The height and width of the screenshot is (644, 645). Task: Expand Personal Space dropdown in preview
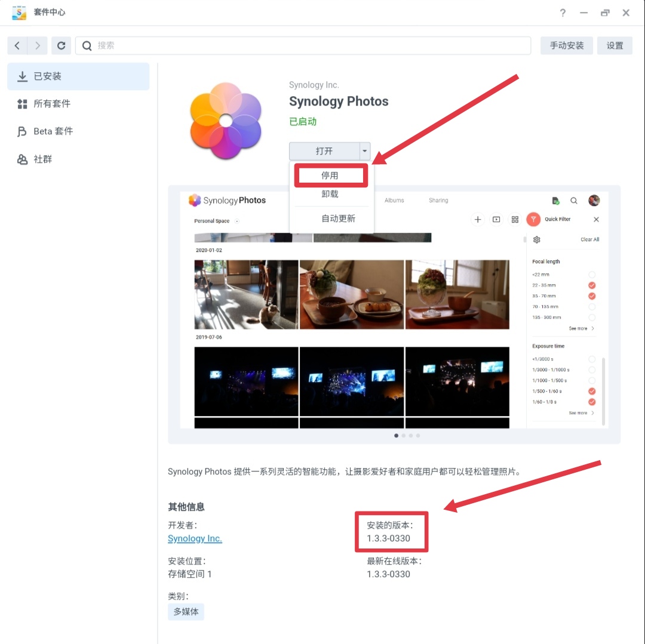click(x=237, y=221)
